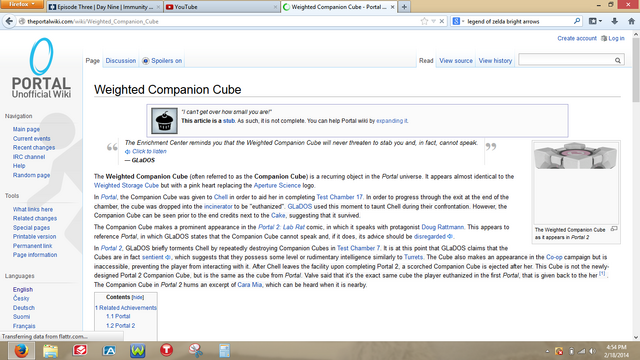Close the YouTube tab

[x=276, y=7]
